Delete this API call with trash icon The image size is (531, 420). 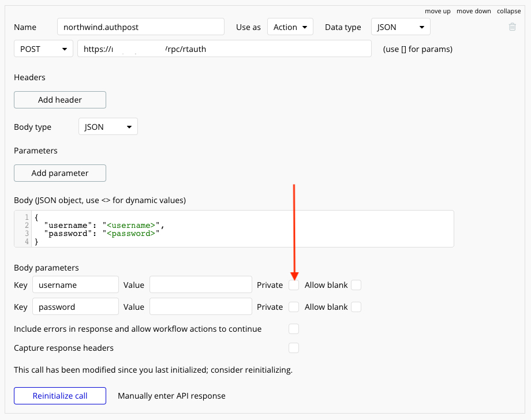click(x=512, y=27)
